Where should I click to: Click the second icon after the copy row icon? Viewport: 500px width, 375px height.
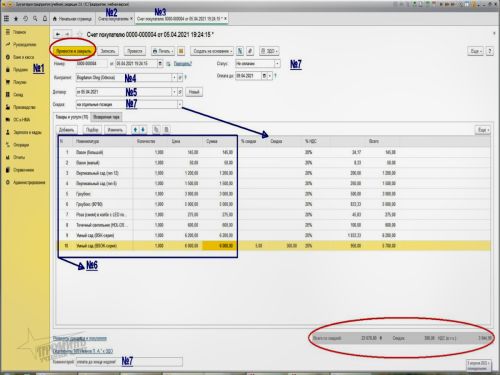pyautogui.click(x=167, y=130)
